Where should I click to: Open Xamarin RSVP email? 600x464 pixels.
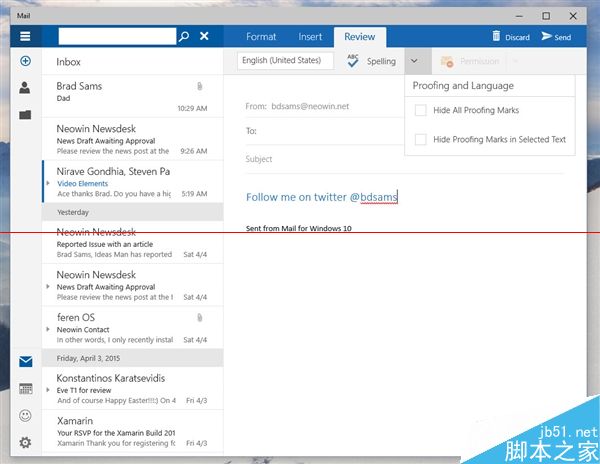click(x=132, y=431)
